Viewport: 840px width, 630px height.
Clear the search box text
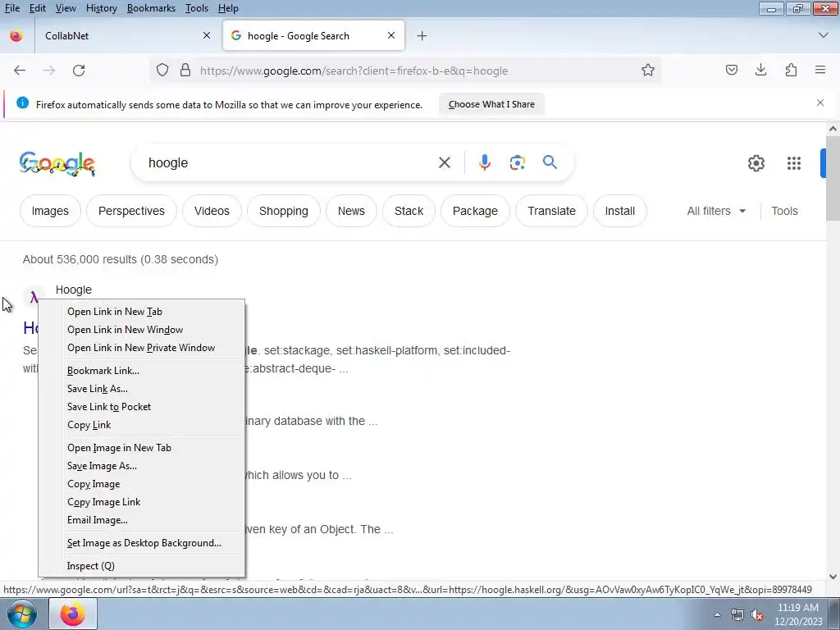tap(444, 162)
